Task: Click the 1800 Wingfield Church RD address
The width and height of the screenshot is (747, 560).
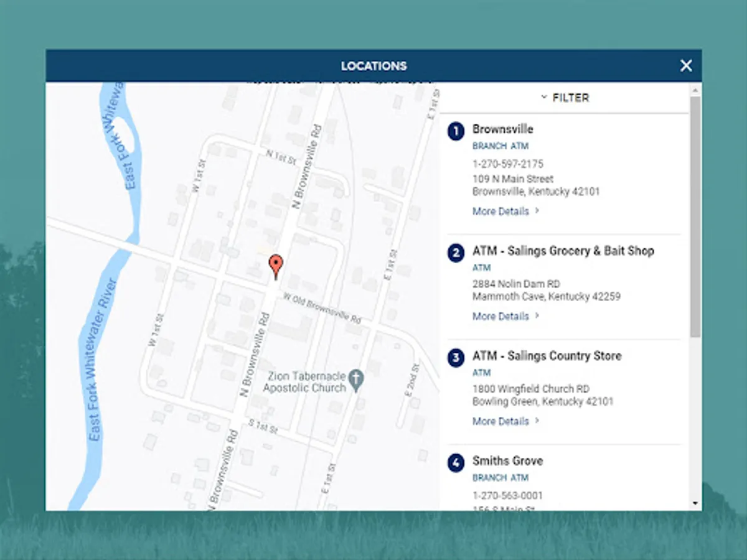Action: 531,389
